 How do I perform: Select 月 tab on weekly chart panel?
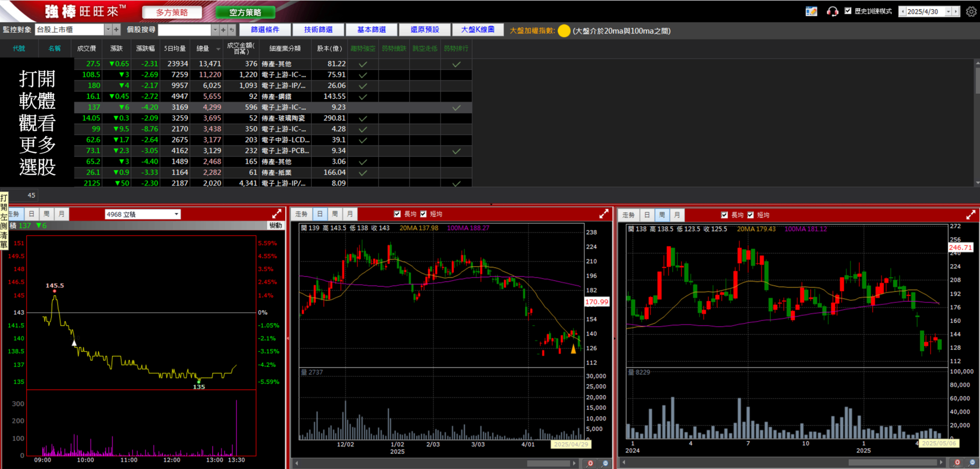677,215
